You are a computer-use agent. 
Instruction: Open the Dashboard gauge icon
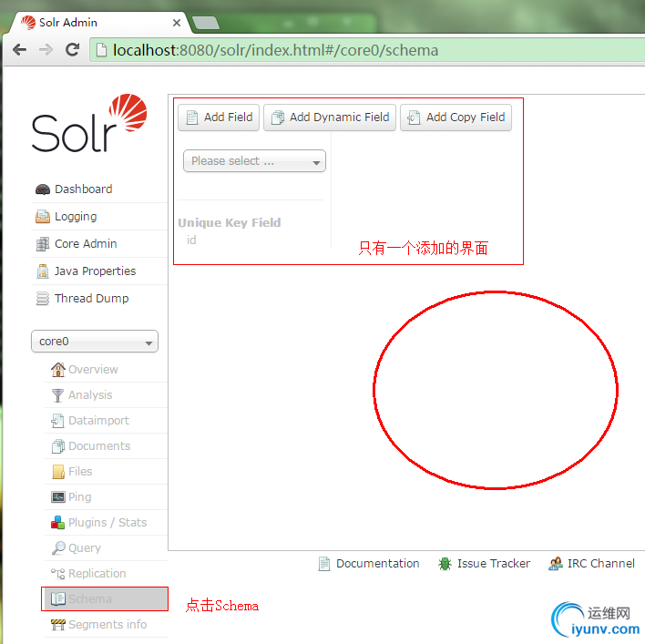click(x=43, y=189)
